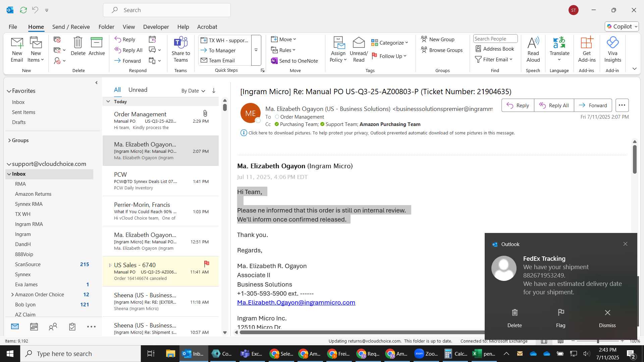This screenshot has width=644, height=362.
Task: Click the Meeting reply icon in Respond group
Action: point(152,40)
